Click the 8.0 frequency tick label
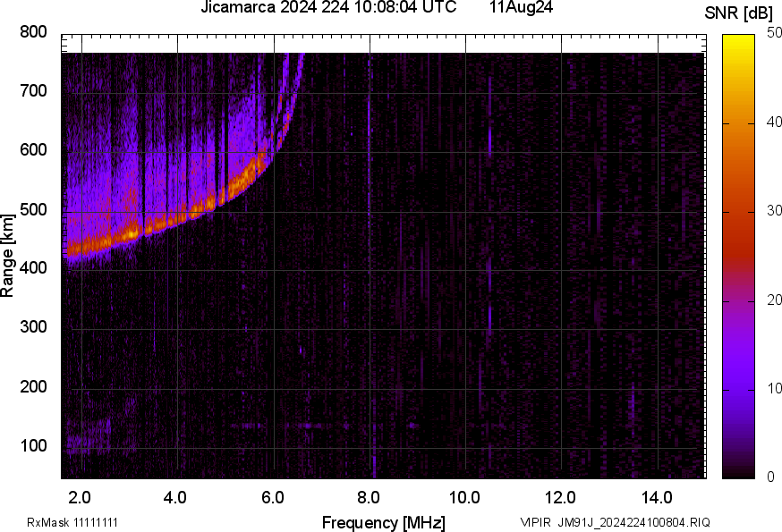The image size is (782, 532). pyautogui.click(x=369, y=496)
